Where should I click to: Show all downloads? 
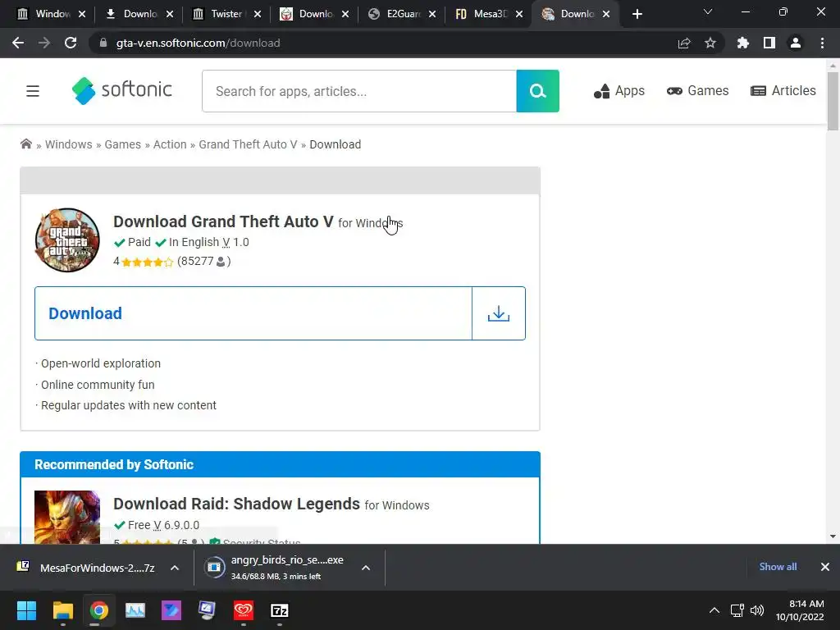(778, 567)
